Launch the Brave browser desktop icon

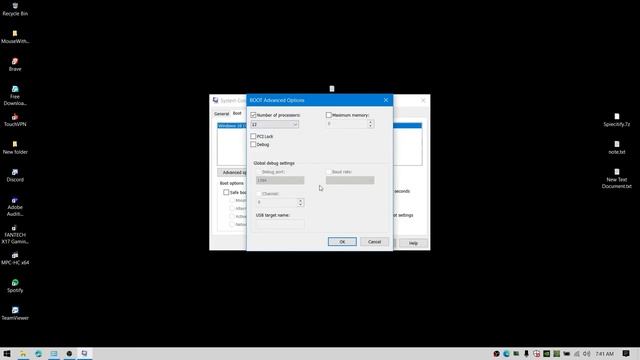click(15, 64)
